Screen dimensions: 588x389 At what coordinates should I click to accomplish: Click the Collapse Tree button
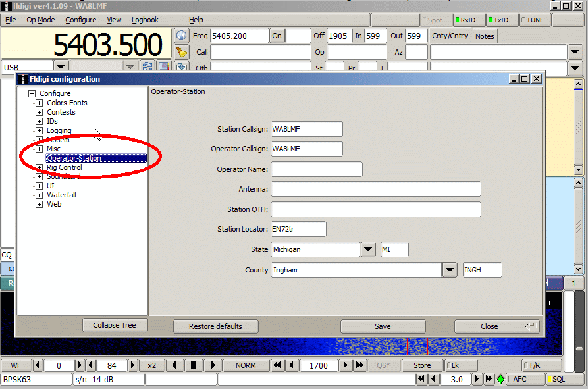click(115, 325)
